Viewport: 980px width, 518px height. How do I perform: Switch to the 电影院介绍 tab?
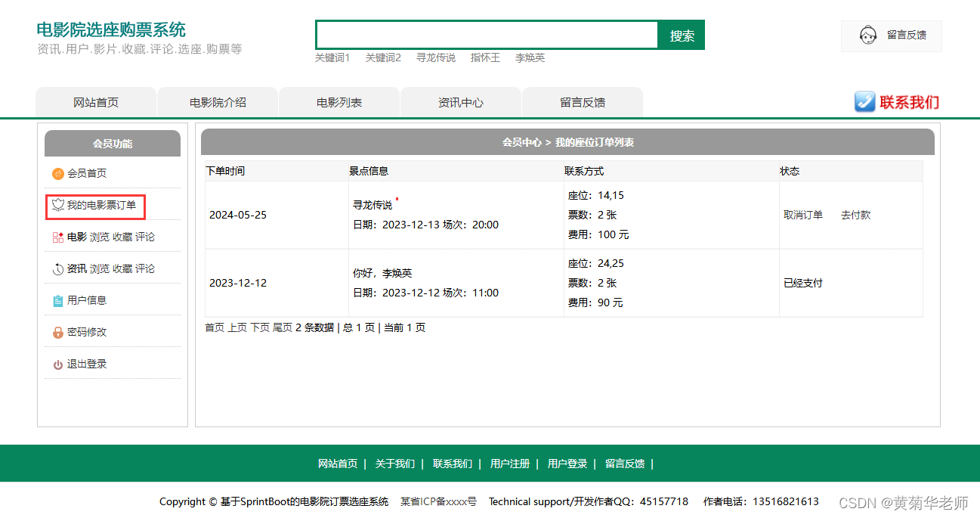pyautogui.click(x=217, y=101)
